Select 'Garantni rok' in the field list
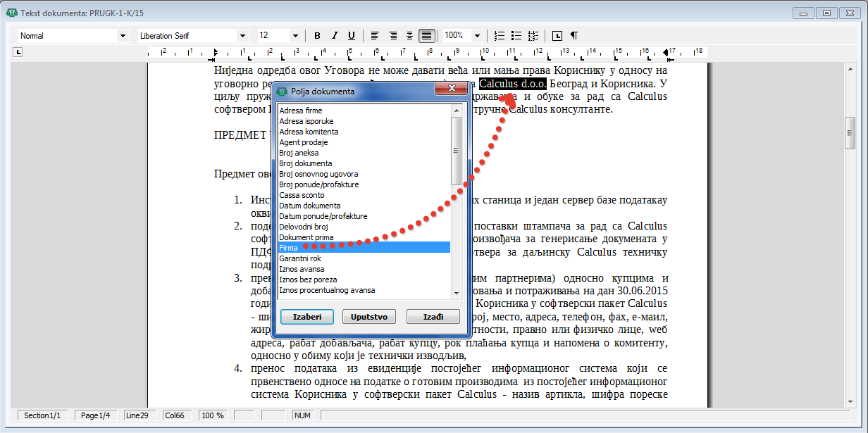Image resolution: width=868 pixels, height=433 pixels. (299, 258)
